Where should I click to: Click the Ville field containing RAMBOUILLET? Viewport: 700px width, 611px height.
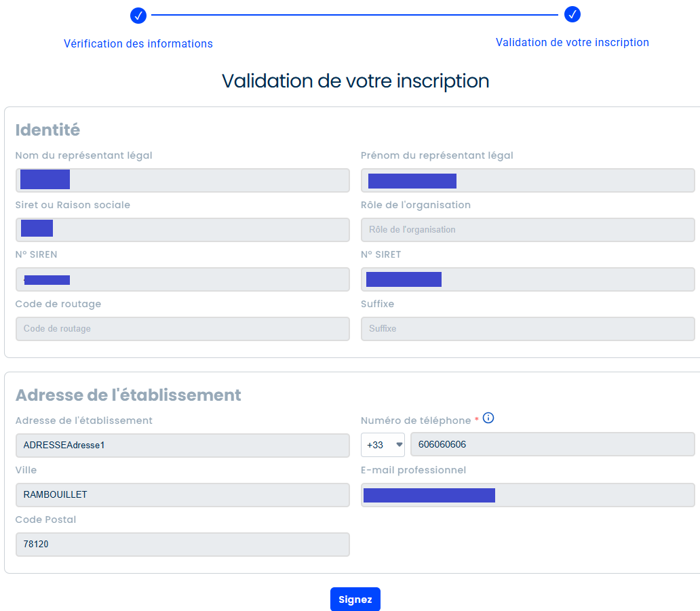pyautogui.click(x=182, y=495)
